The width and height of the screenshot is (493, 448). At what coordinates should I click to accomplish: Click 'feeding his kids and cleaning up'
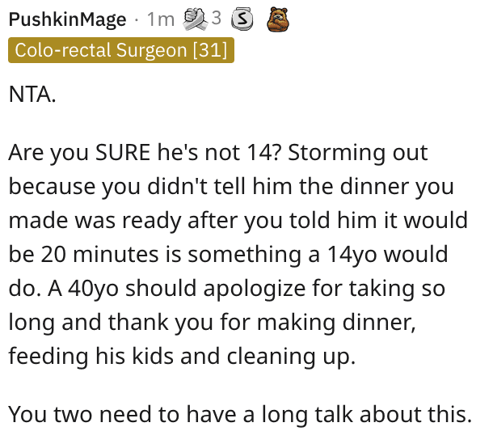click(182, 356)
